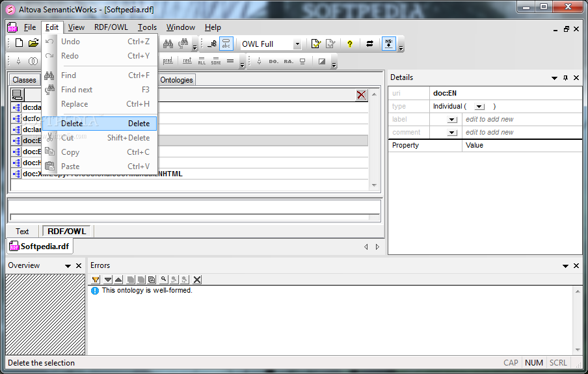Image resolution: width=588 pixels, height=374 pixels.
Task: Choose Replace from the Edit menu
Action: tap(100, 104)
